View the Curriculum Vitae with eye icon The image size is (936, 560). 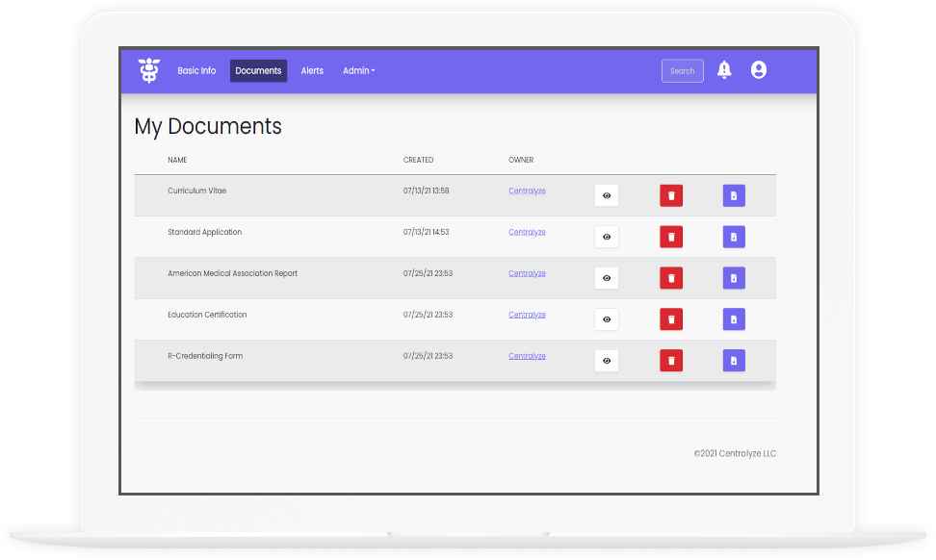click(x=607, y=195)
